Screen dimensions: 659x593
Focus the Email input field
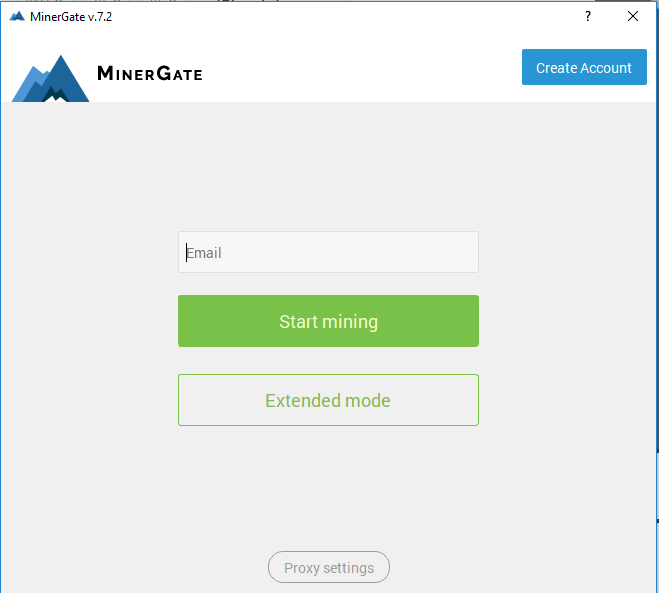[x=328, y=252]
